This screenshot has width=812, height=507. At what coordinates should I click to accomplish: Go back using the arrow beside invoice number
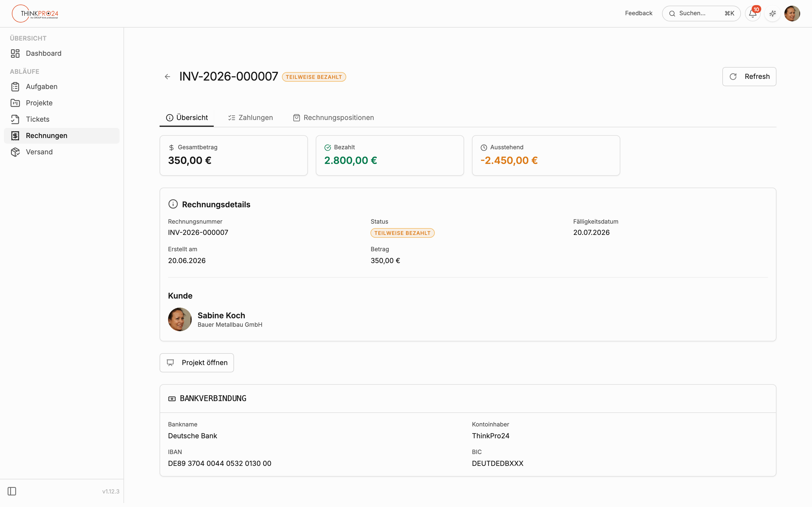pyautogui.click(x=167, y=77)
